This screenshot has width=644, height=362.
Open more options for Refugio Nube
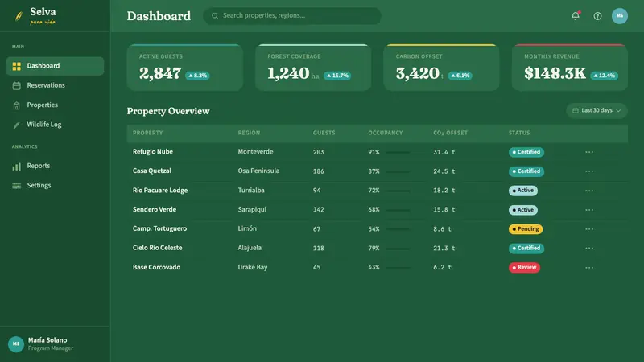[589, 152]
